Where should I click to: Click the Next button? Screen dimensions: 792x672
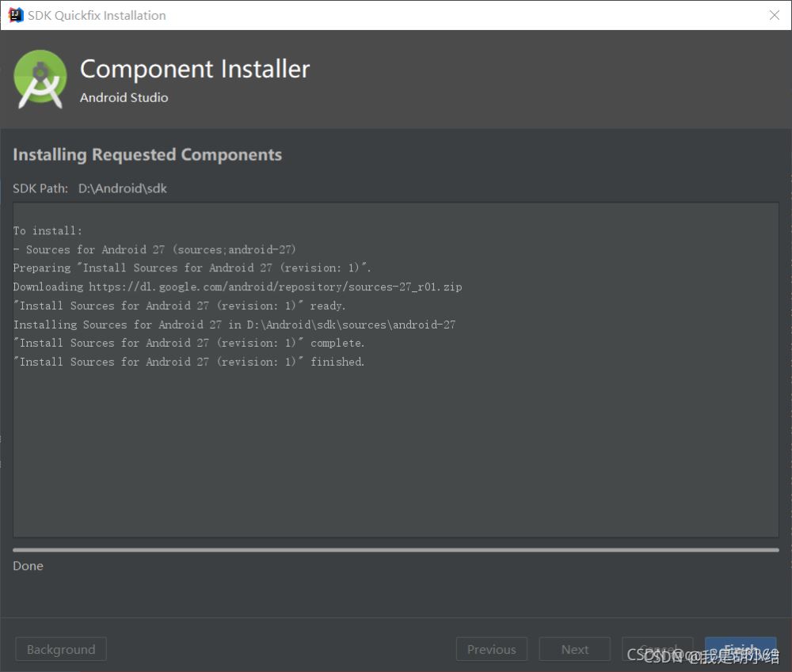click(575, 649)
